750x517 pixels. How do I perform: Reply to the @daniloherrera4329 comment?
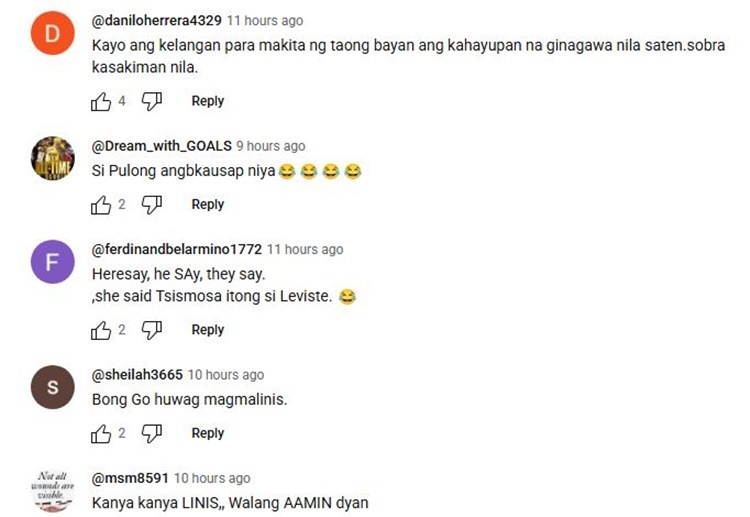(x=208, y=101)
